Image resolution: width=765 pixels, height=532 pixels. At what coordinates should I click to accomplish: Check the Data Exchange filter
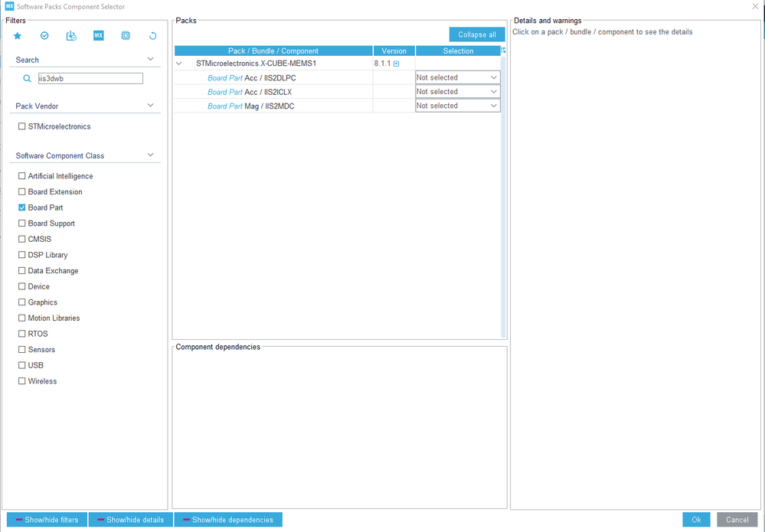pyautogui.click(x=22, y=271)
